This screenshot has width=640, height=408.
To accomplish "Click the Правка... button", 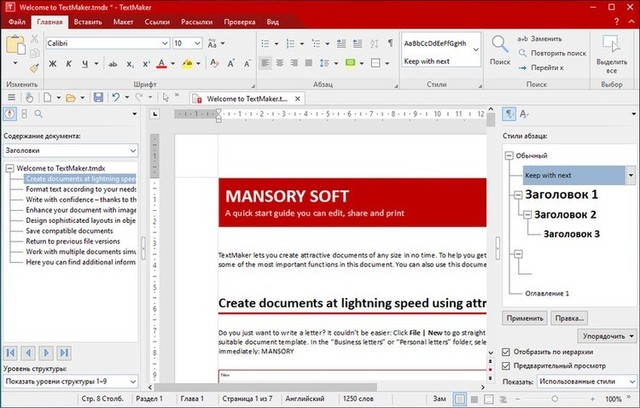I will (x=568, y=317).
